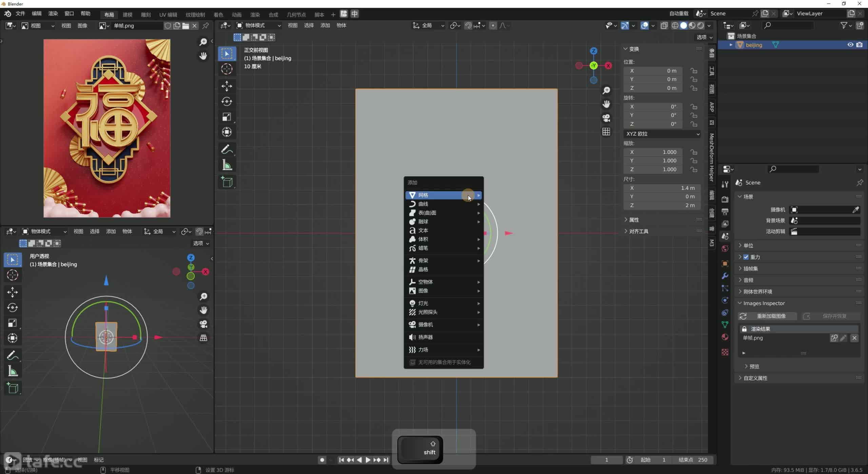The height and width of the screenshot is (474, 868).
Task: Choose 网格 in the Add menu
Action: (x=443, y=195)
